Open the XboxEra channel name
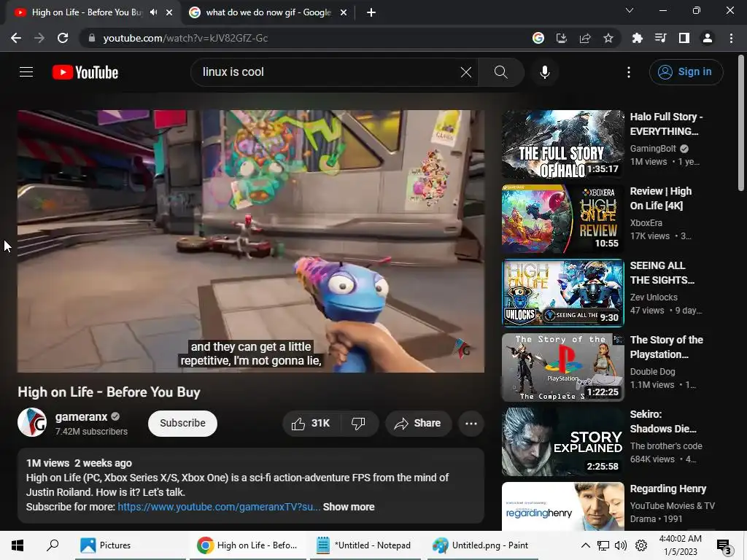The image size is (747, 560). point(646,223)
